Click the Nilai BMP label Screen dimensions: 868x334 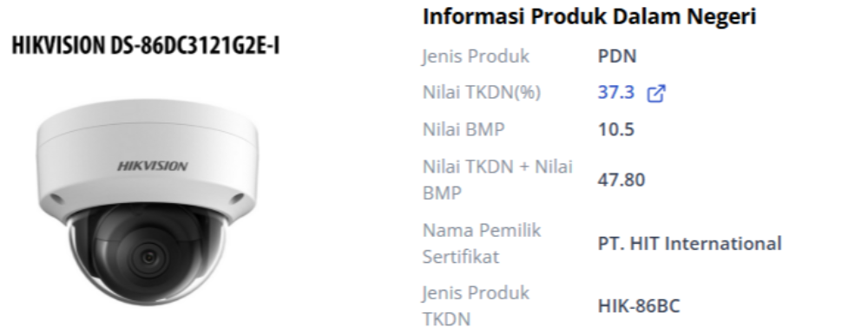coord(464,129)
